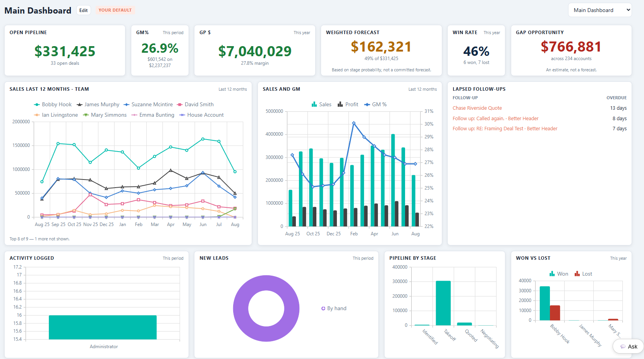Toggle Won legend in Won vs Lost
Screen dimensions: 644x359
click(559, 274)
